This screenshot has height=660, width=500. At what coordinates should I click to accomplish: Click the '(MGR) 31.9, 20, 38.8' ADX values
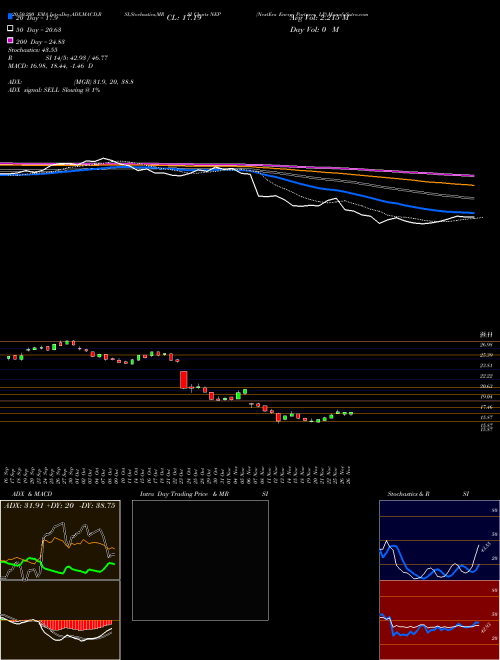click(x=104, y=82)
